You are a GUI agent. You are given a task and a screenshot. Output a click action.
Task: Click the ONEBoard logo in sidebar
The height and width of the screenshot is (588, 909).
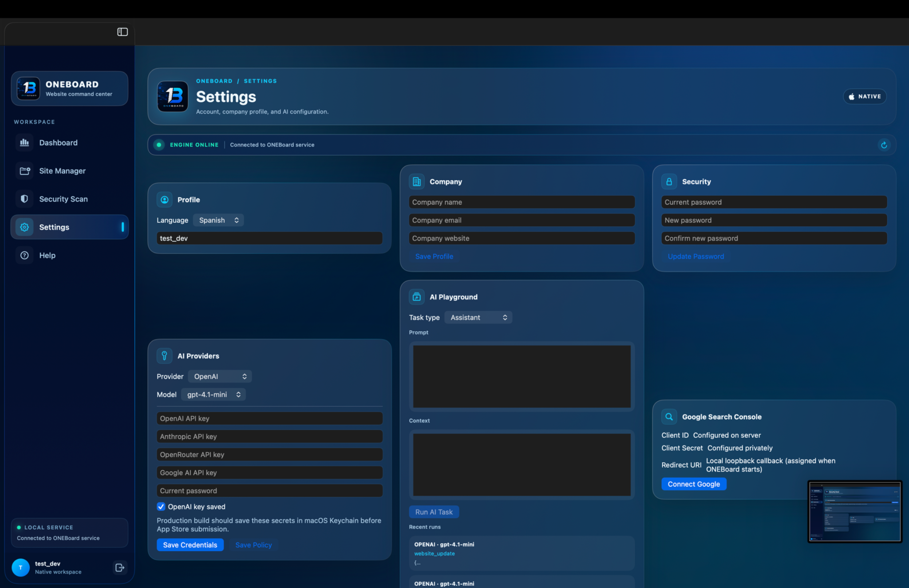28,88
